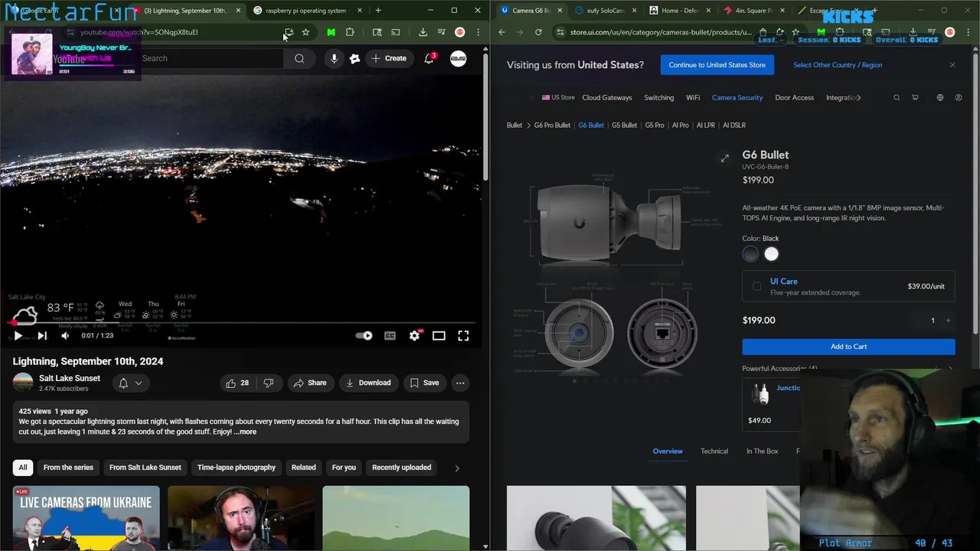Play the YouTube lightning video
This screenshot has width=980, height=551.
pos(18,336)
